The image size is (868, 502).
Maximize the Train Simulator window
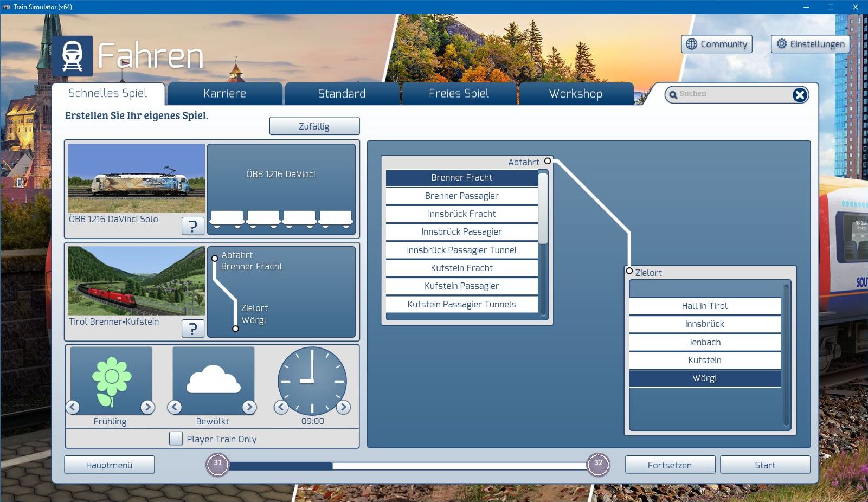click(831, 7)
